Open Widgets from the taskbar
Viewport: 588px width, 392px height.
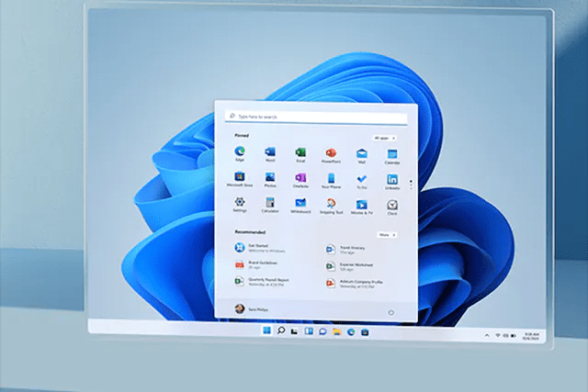click(x=309, y=331)
